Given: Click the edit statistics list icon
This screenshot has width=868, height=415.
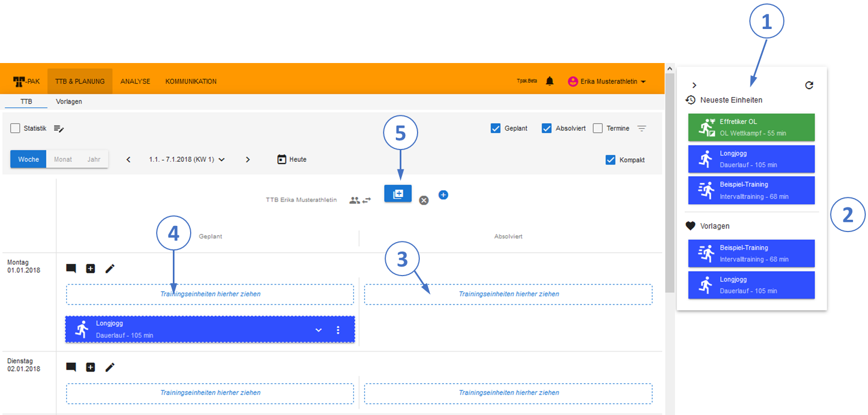Looking at the screenshot, I should (59, 129).
